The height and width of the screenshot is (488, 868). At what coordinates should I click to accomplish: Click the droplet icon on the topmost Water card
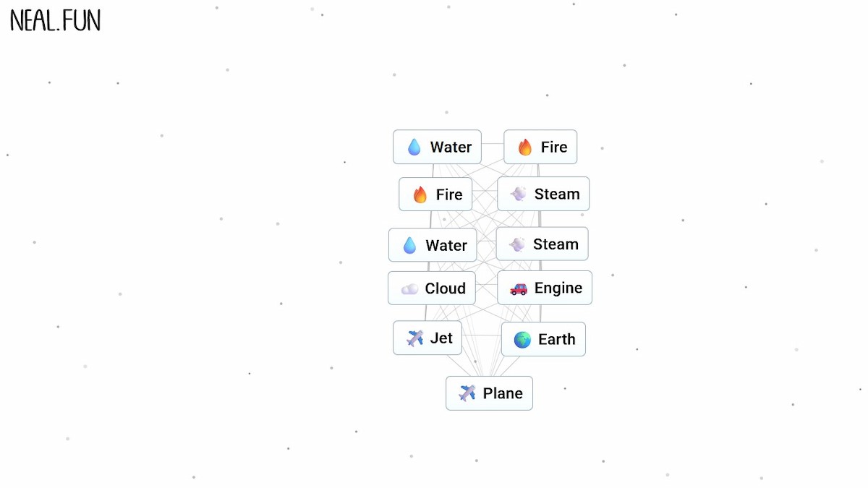[x=414, y=147]
